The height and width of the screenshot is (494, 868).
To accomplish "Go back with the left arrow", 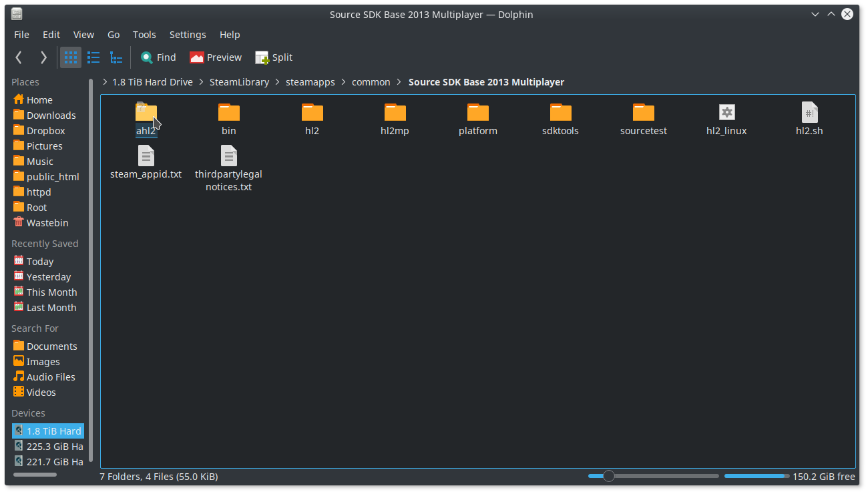I will tap(19, 57).
